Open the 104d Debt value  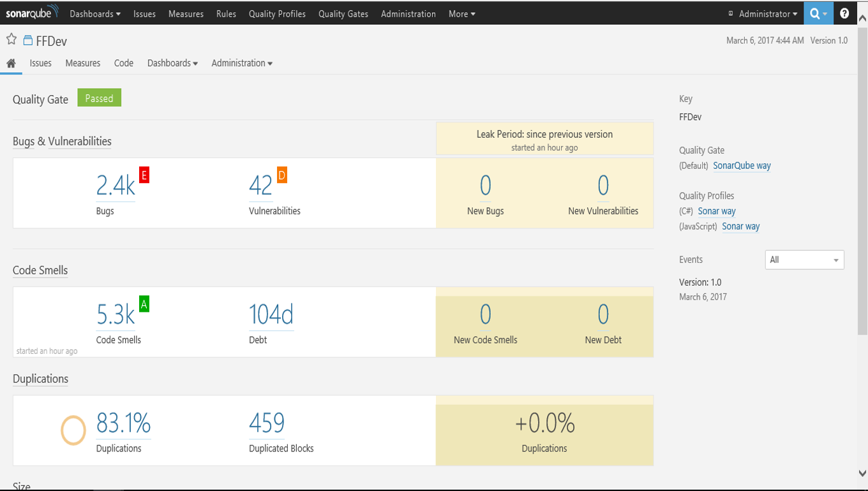[271, 314]
